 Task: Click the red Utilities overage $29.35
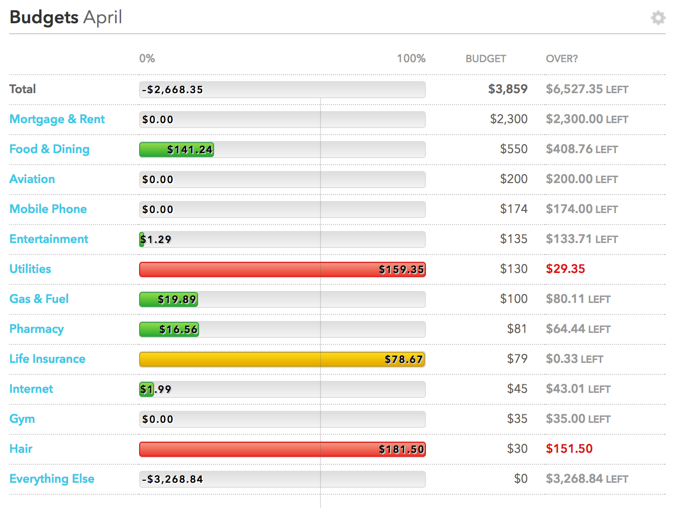(565, 269)
